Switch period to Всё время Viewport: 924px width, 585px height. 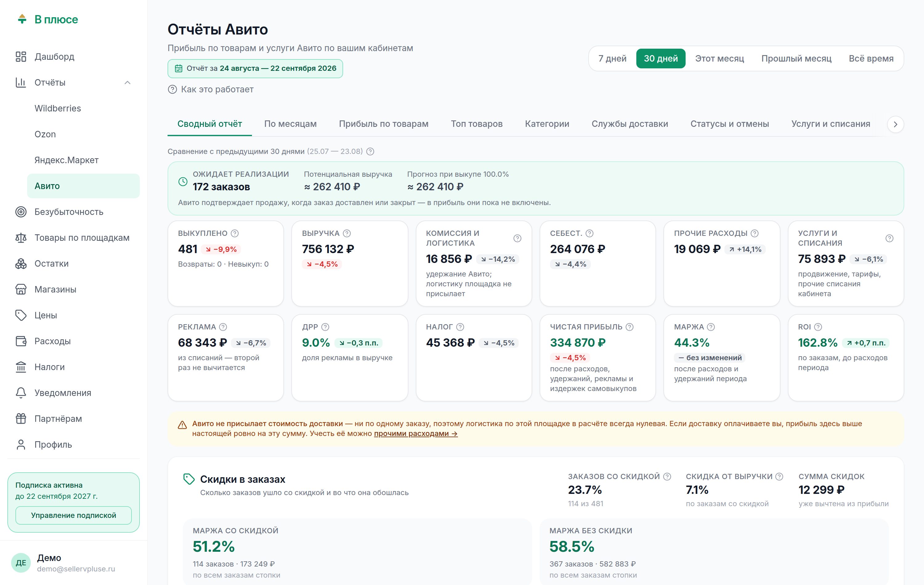(x=871, y=59)
